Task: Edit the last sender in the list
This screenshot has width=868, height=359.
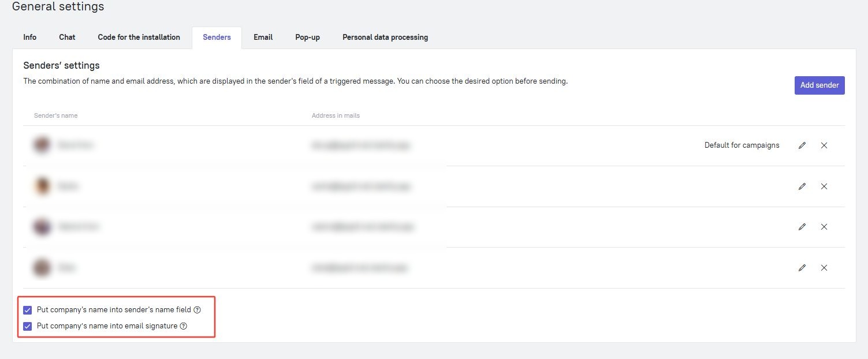Action: (802, 268)
